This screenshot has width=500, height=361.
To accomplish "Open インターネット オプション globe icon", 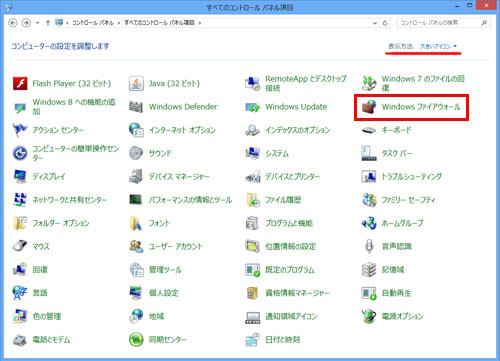I will 136,130.
